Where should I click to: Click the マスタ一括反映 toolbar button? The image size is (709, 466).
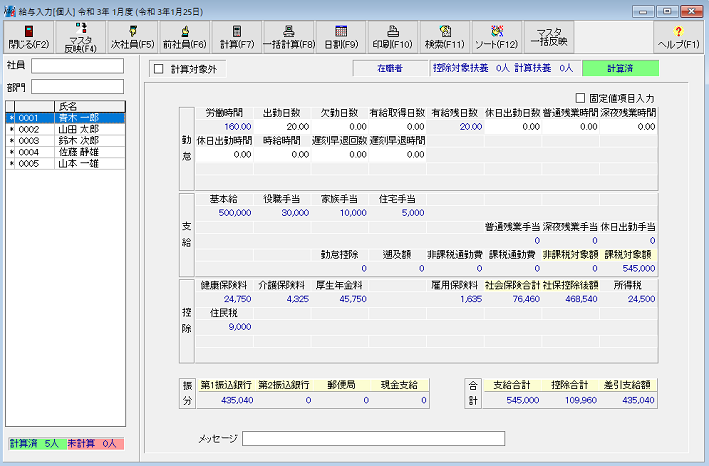point(549,38)
